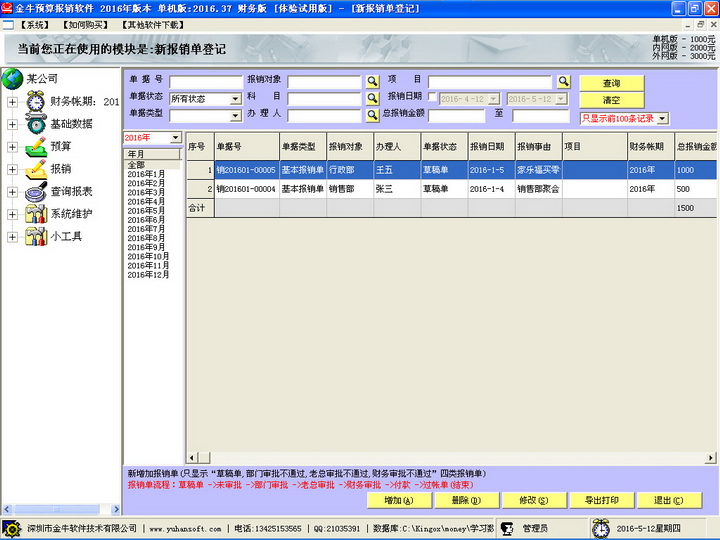The image size is (720, 540).
Task: Open the 系统 menu
Action: [x=34, y=24]
